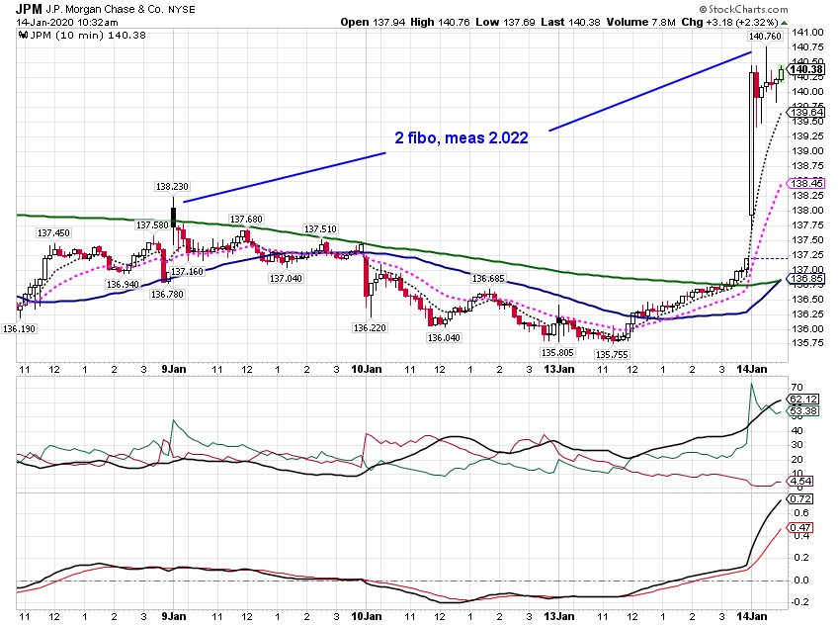Click the 139.64 moving average axis tag
This screenshot has height=626, width=840.
806,112
